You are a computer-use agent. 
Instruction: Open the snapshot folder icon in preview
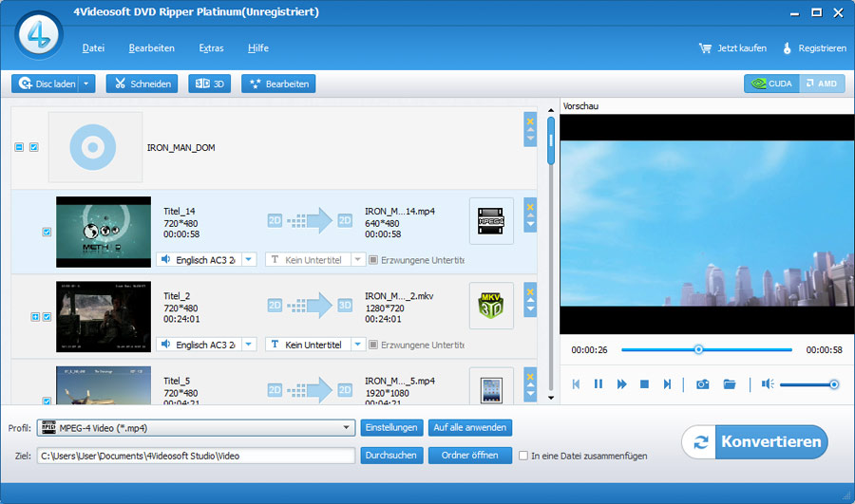[729, 384]
